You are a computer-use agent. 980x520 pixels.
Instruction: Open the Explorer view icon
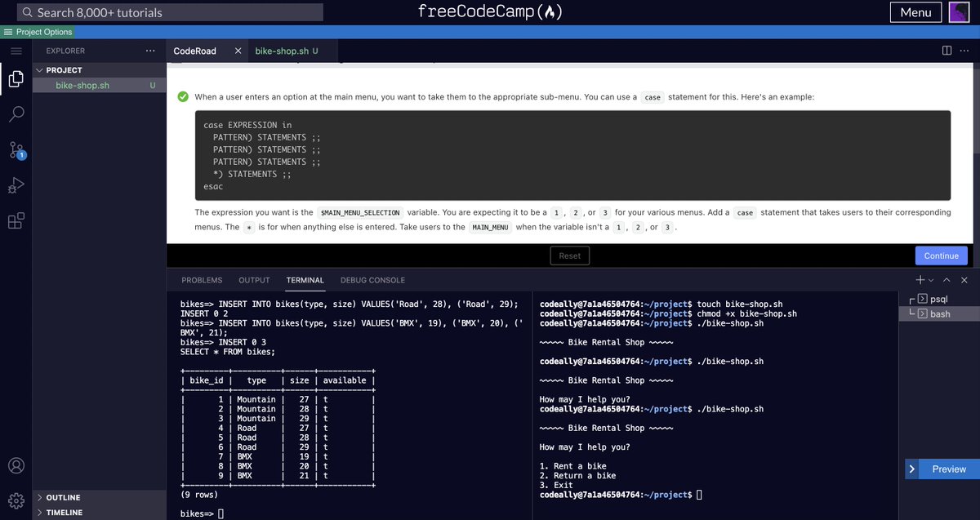click(x=16, y=80)
